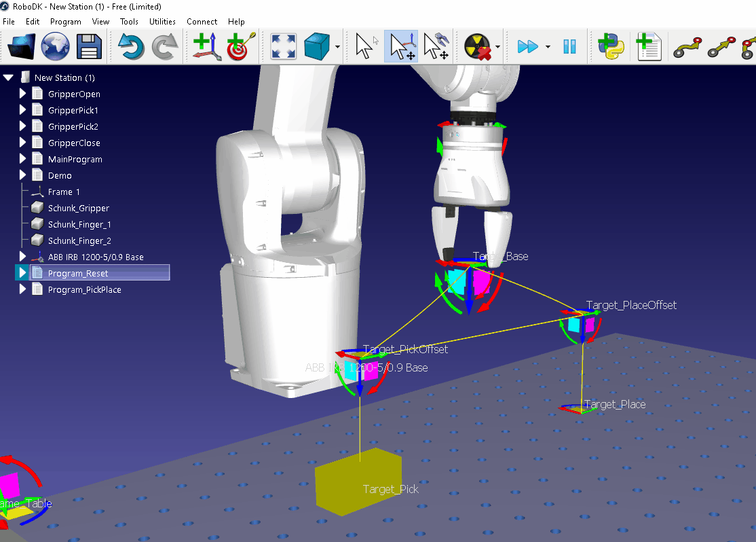Add a joint move instruction
The width and height of the screenshot is (756, 542).
tap(687, 48)
